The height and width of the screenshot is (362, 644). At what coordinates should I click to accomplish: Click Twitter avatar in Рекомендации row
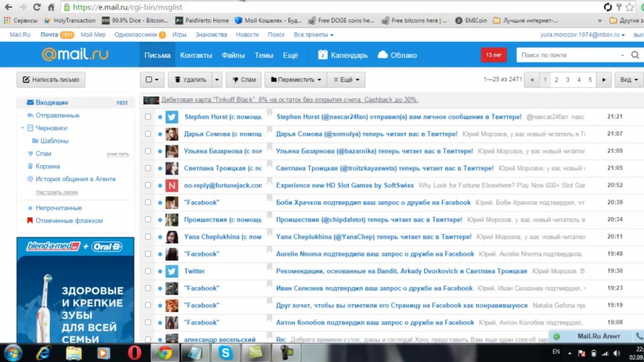pos(171,271)
